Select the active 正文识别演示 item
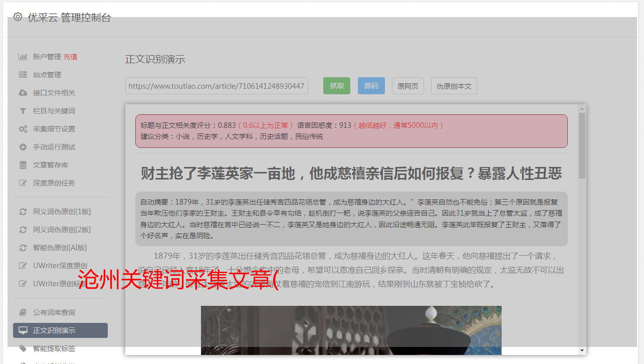644x364 pixels. tap(60, 330)
